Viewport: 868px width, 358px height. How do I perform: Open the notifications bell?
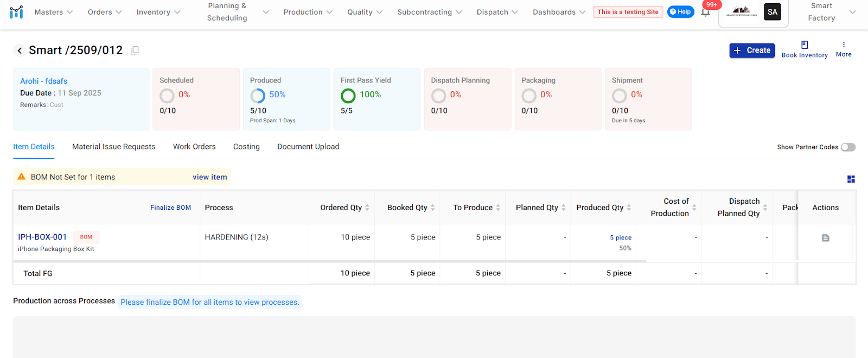pos(705,12)
